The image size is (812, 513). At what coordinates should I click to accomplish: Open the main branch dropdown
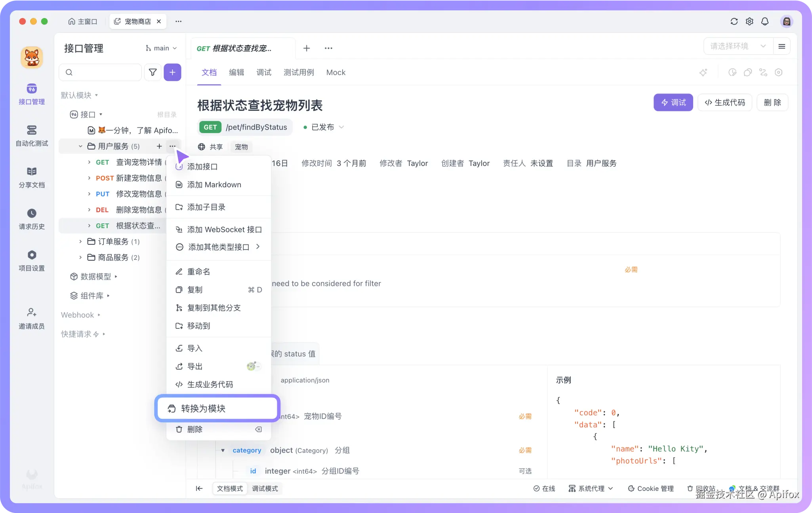[160, 48]
